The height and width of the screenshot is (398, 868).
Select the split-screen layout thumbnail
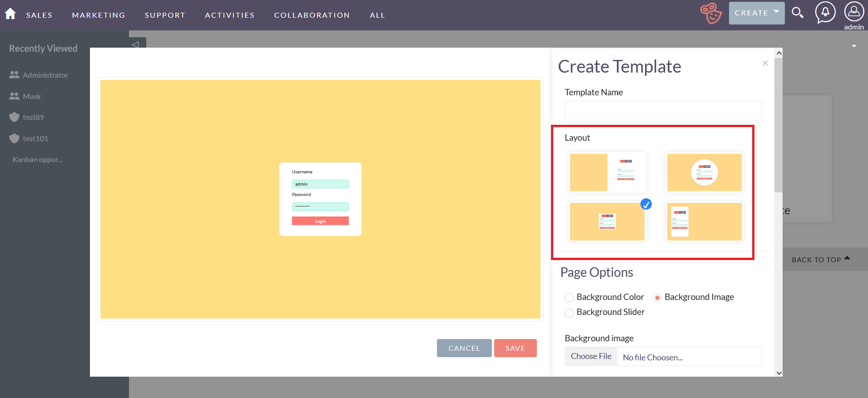(x=607, y=172)
